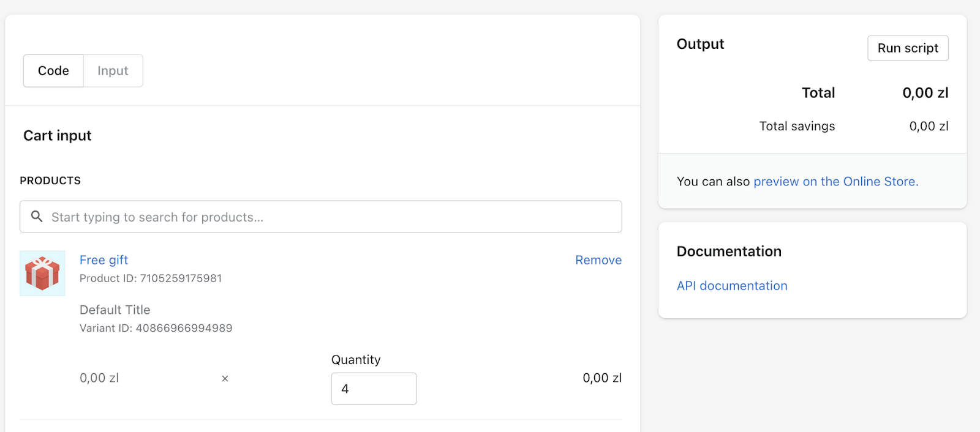Click the Variant ID text
This screenshot has width=980, height=432.
(x=156, y=329)
